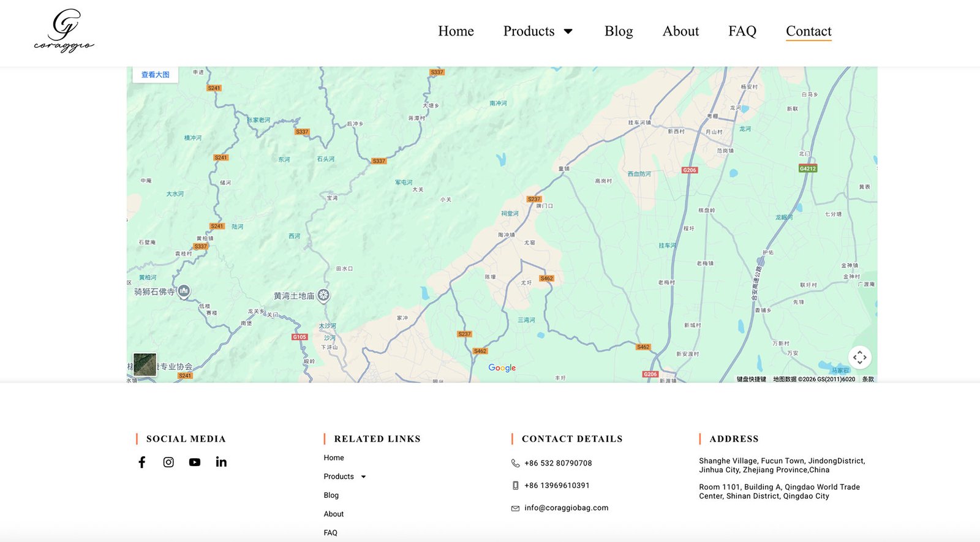Click the red G105 road shield
980x542 pixels.
(x=300, y=337)
